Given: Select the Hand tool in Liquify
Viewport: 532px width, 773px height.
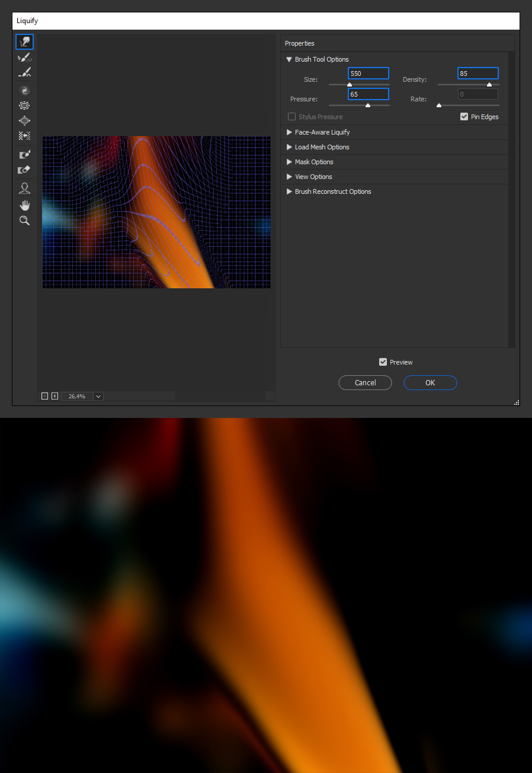Looking at the screenshot, I should [x=24, y=205].
